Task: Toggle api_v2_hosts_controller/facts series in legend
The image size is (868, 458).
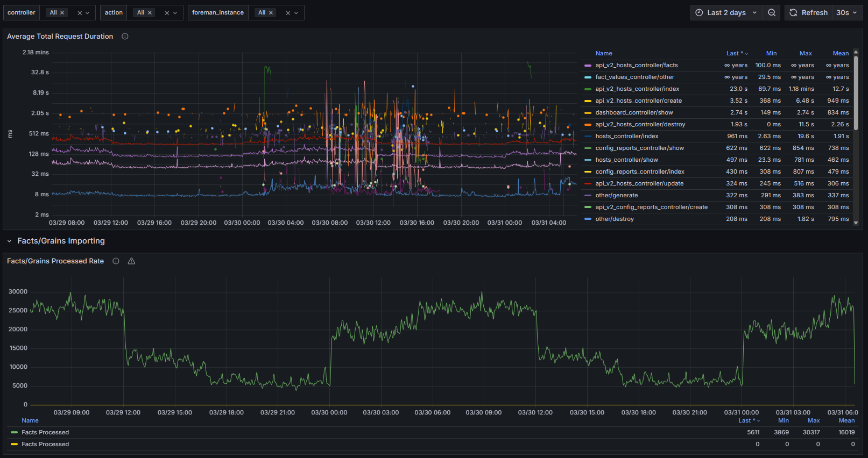Action: pyautogui.click(x=636, y=66)
